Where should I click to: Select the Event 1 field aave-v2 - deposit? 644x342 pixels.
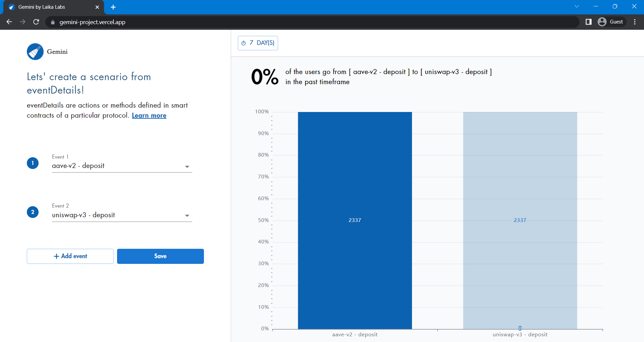pyautogui.click(x=122, y=166)
